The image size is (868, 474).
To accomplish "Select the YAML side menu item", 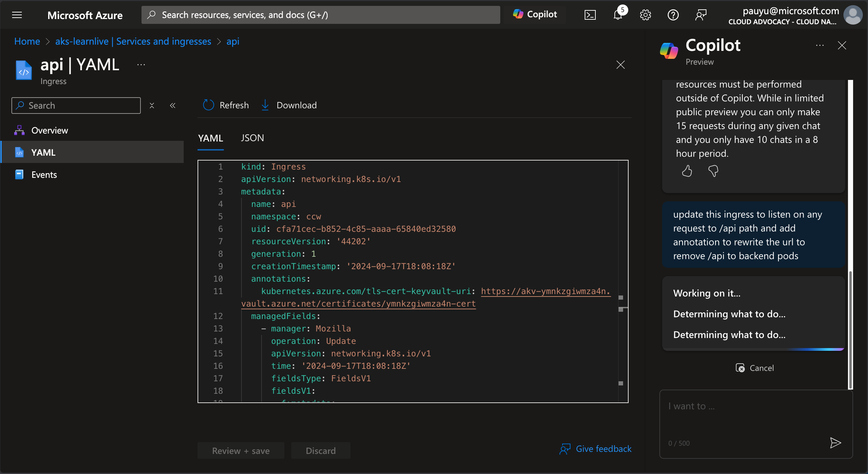I will tap(92, 152).
